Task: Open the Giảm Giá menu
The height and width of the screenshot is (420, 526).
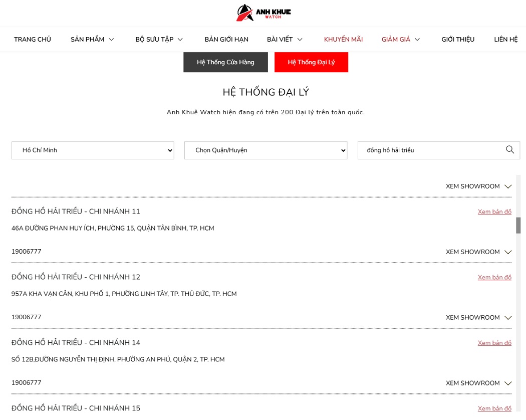Action: pyautogui.click(x=396, y=39)
